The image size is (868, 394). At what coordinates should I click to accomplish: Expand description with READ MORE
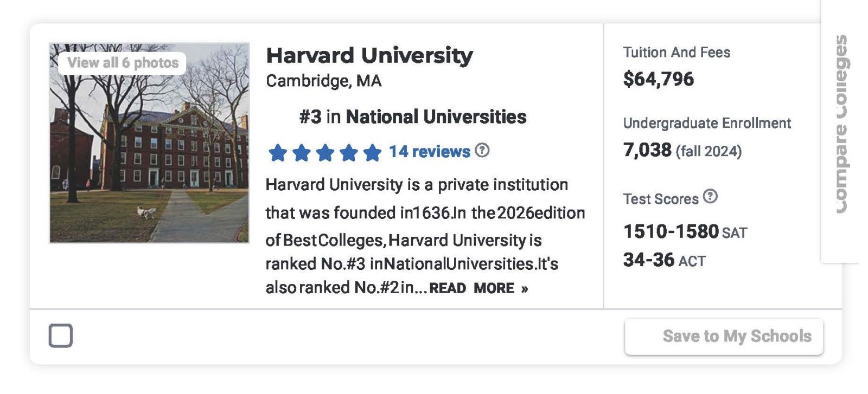(x=478, y=288)
